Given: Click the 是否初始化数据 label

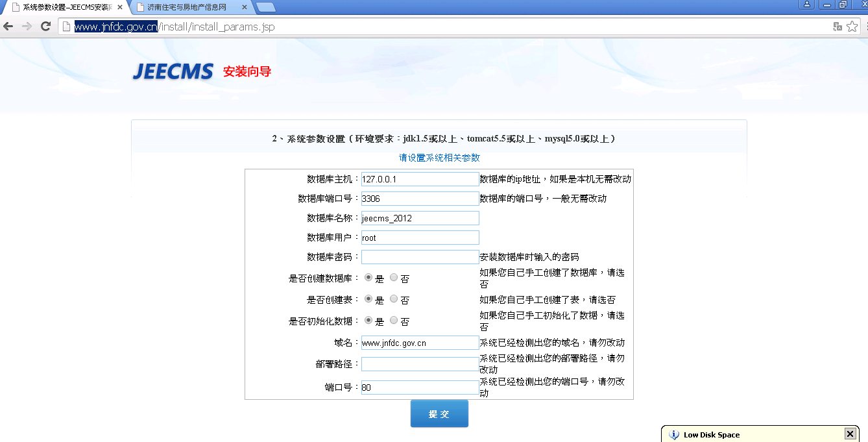Looking at the screenshot, I should click(x=324, y=321).
